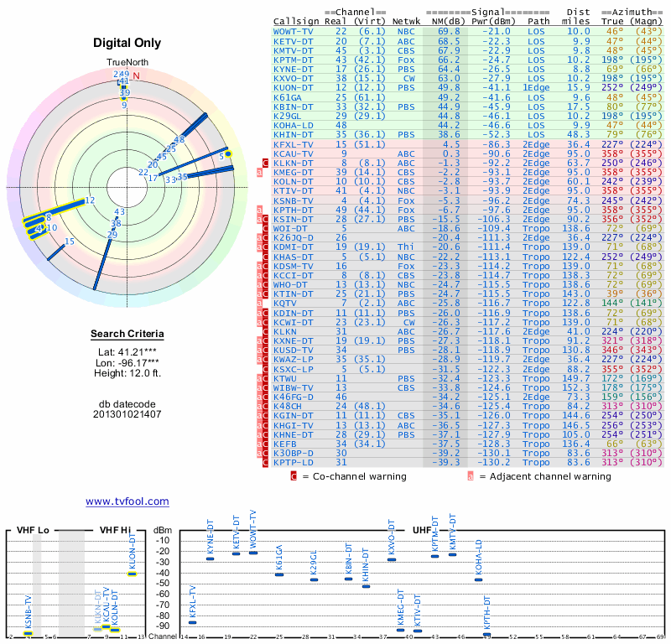Click the 'C' flag on the KDMI-DT row
The height and width of the screenshot is (644, 671).
tap(265, 247)
